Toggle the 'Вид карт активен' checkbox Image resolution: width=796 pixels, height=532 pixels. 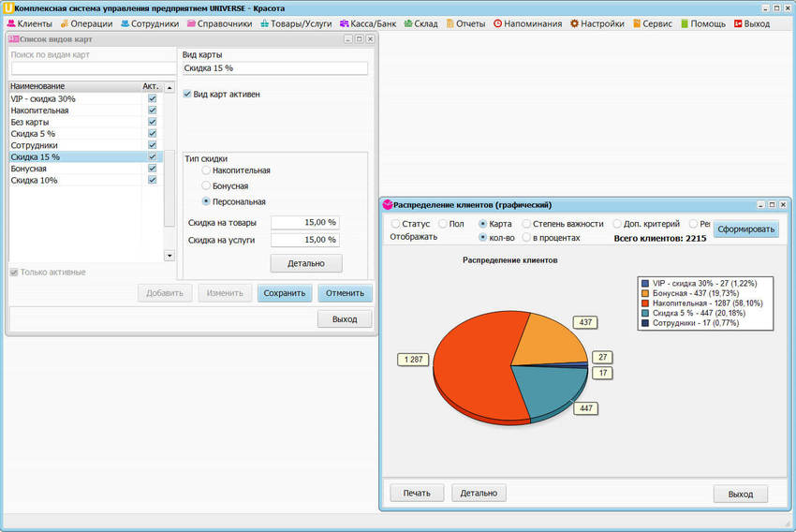pyautogui.click(x=187, y=95)
